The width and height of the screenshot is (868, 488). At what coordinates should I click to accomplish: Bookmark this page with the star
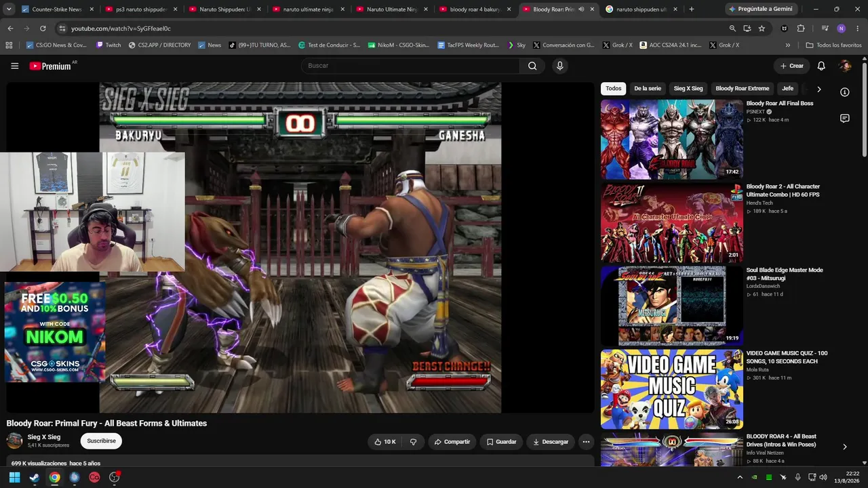tap(762, 28)
